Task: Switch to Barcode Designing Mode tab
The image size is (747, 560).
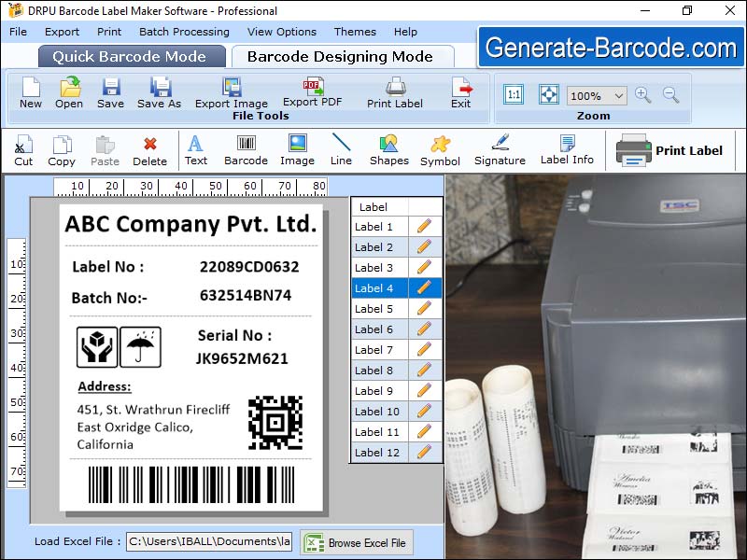Action: coord(341,57)
